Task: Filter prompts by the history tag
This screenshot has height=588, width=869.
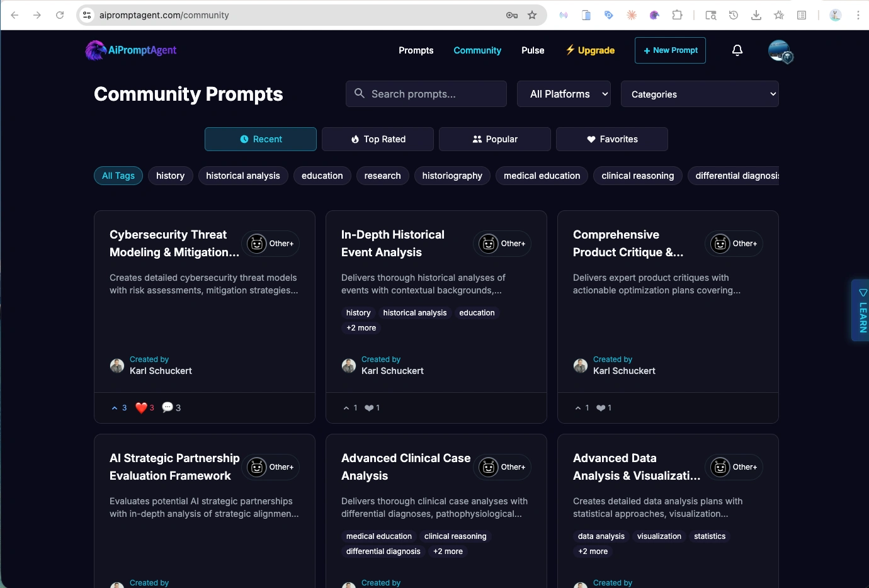Action: [170, 176]
